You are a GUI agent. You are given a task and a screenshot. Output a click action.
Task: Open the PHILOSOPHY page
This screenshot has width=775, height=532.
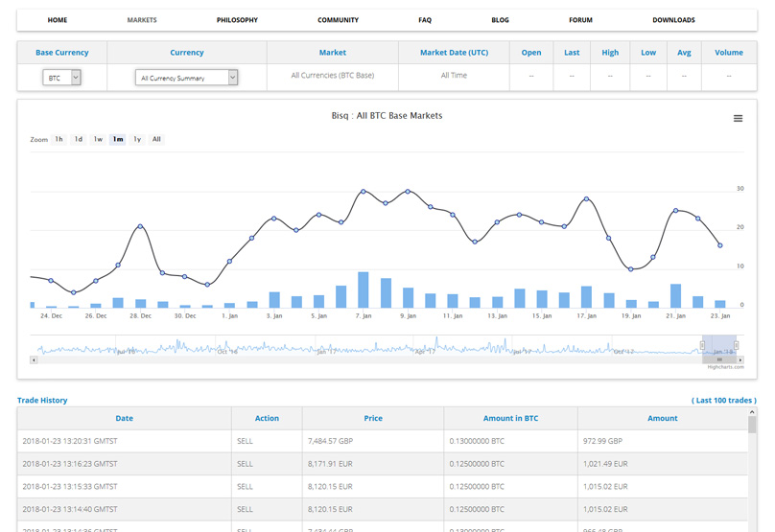pyautogui.click(x=237, y=20)
